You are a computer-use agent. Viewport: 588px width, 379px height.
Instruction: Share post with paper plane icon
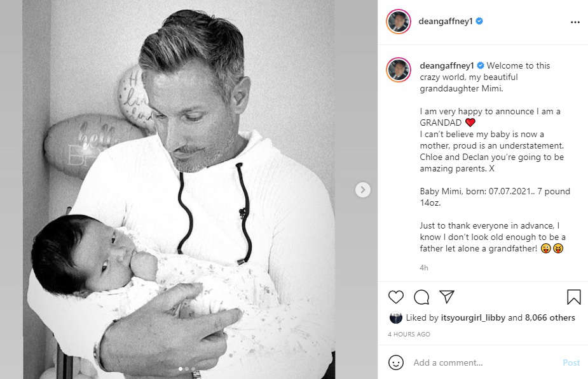click(447, 296)
